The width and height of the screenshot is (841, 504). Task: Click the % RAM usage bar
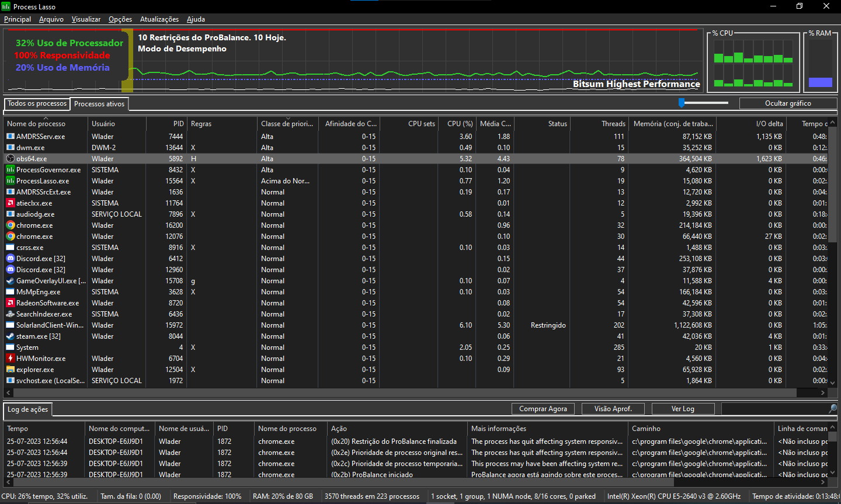[x=821, y=82]
